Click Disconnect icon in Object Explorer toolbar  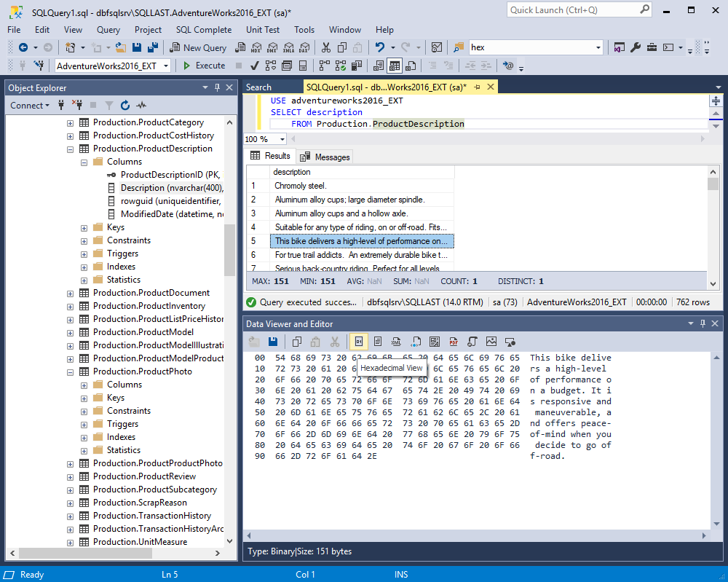[77, 106]
